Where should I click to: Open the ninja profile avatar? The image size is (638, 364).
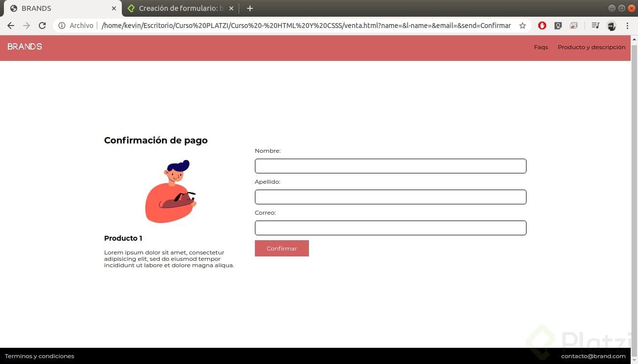coord(611,26)
